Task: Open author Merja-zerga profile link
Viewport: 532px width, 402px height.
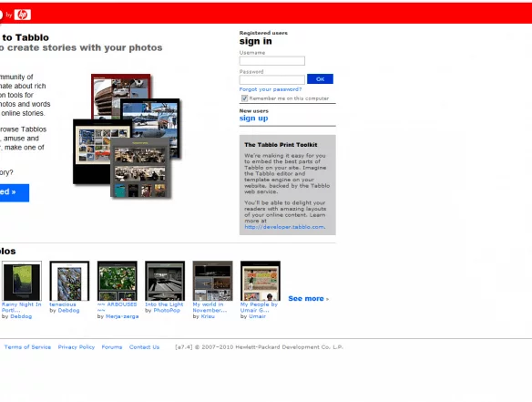Action: click(122, 316)
